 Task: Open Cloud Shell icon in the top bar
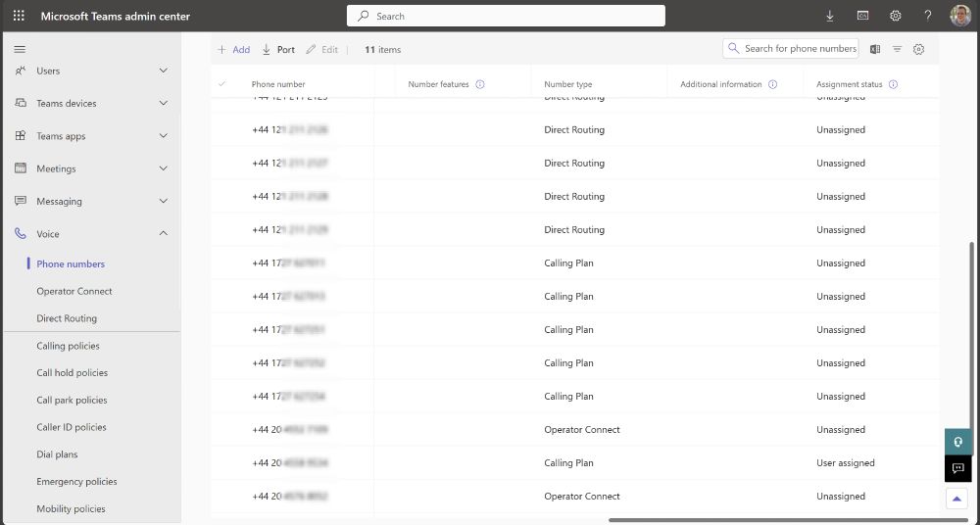863,17
